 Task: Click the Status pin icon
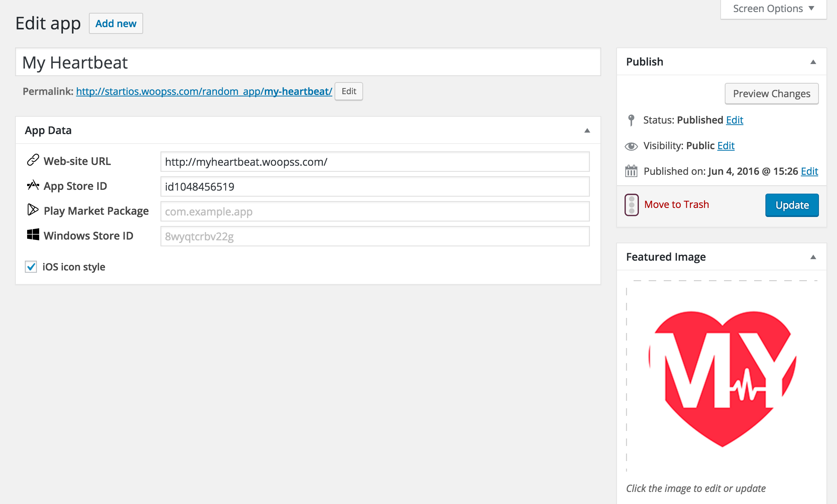tap(631, 120)
